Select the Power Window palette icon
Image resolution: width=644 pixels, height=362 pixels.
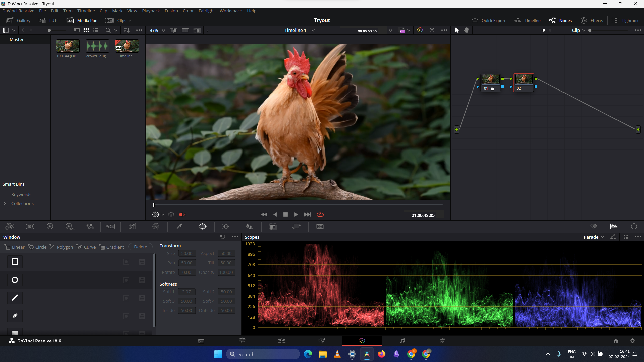point(203,227)
